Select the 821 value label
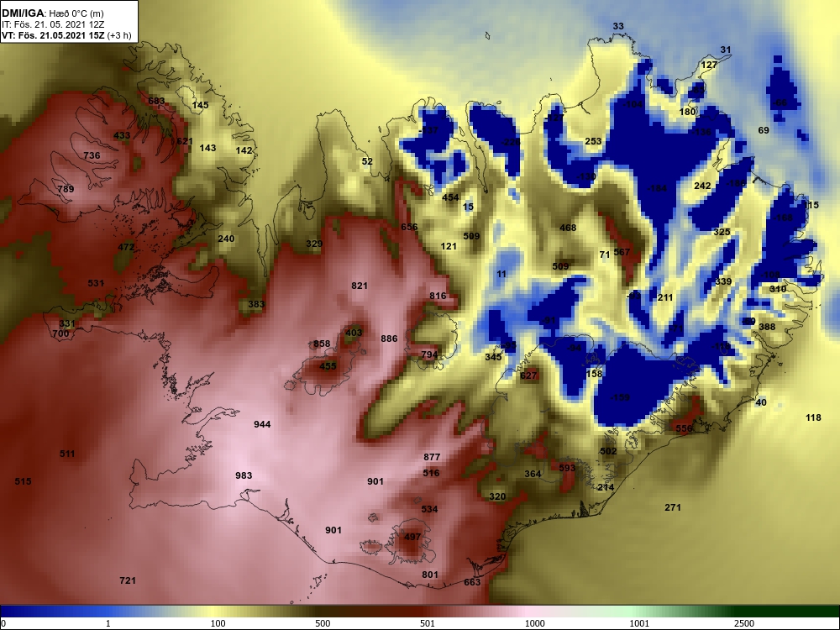840x630 pixels. [x=360, y=286]
